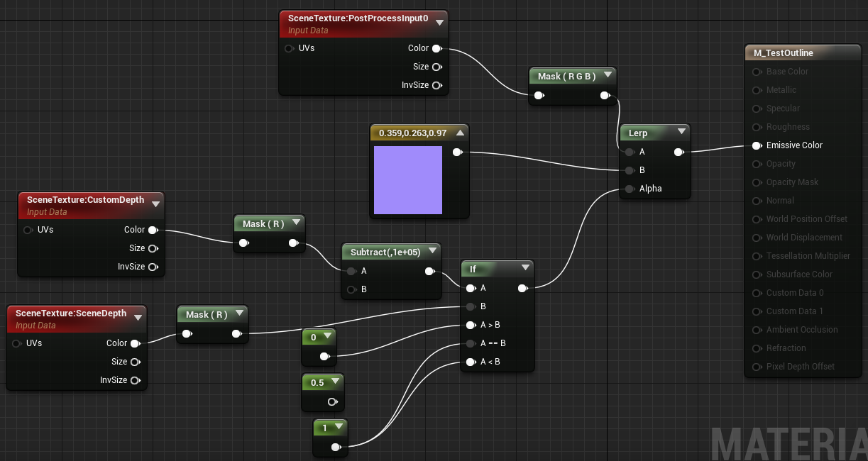Expand the SceneTexture:SceneDepth node arrow
This screenshot has width=868, height=461.
pyautogui.click(x=137, y=317)
